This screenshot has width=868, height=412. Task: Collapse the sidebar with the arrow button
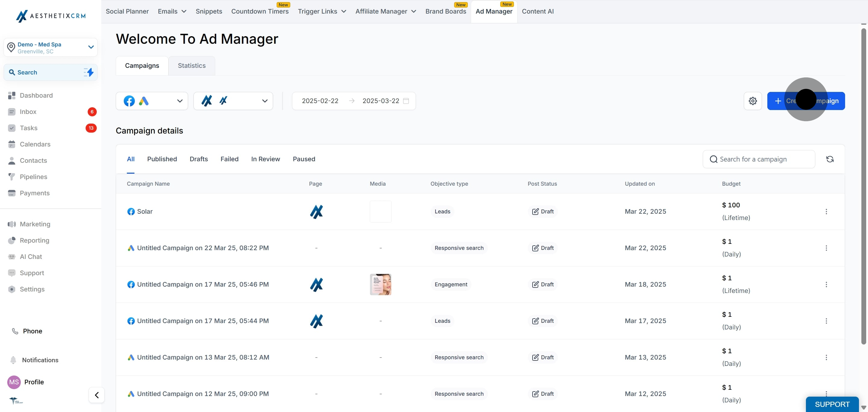tap(97, 395)
